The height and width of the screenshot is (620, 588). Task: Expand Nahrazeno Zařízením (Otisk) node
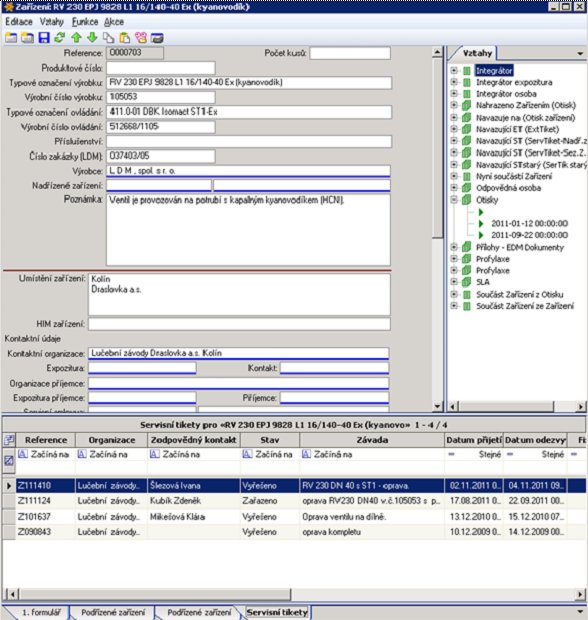tap(454, 105)
